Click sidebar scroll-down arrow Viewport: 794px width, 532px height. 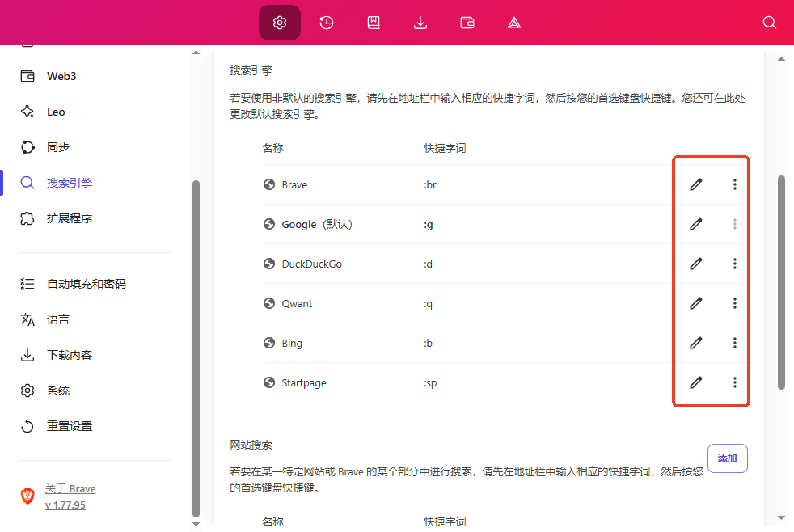point(196,525)
